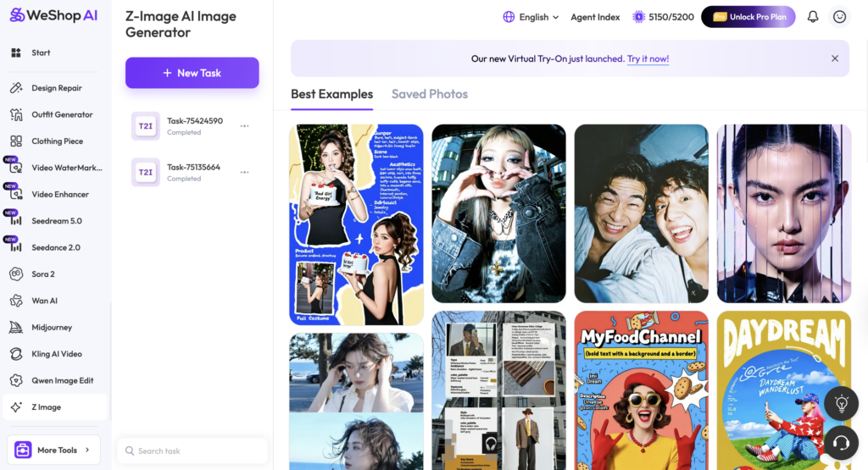Click the credits coin icon
This screenshot has width=868, height=470.
[x=639, y=17]
